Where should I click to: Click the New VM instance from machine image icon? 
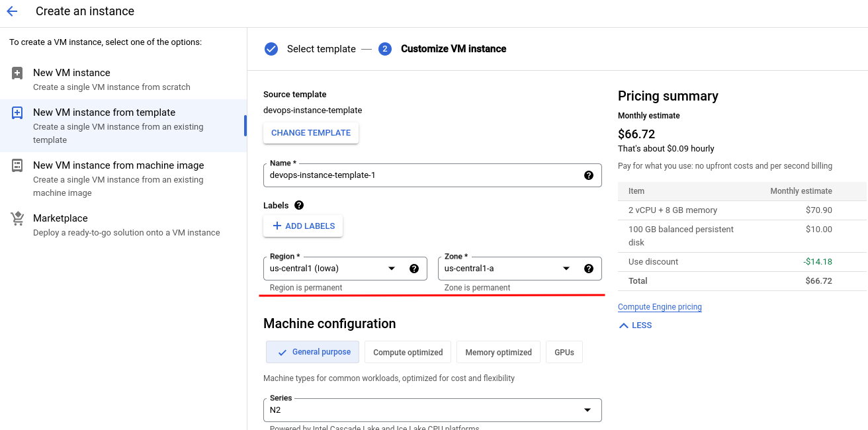coord(18,165)
